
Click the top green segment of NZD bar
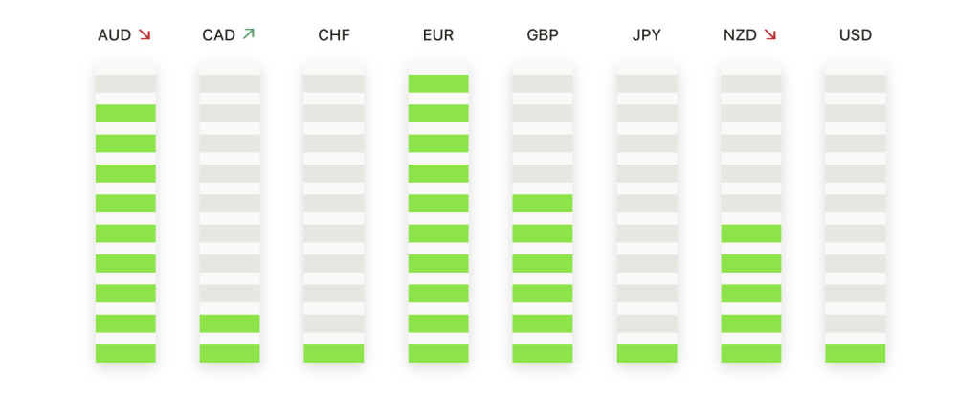click(751, 233)
